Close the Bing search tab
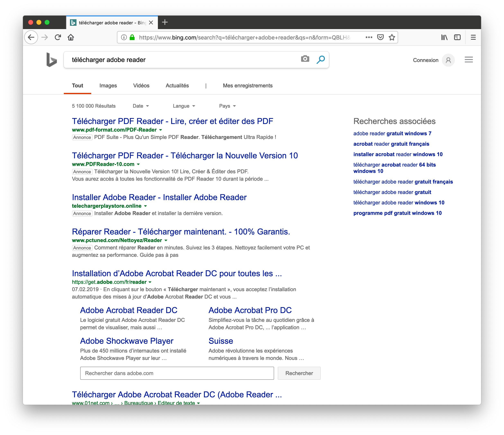Viewport: 504px width, 435px height. click(151, 23)
